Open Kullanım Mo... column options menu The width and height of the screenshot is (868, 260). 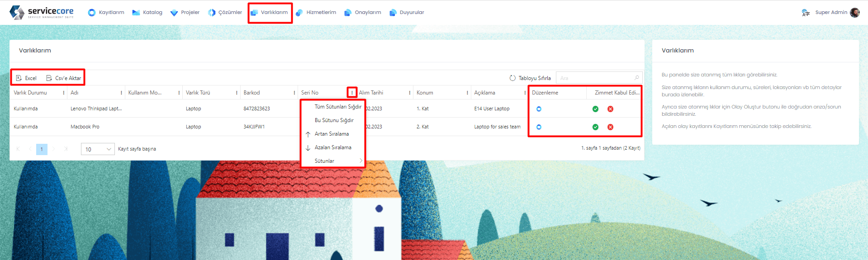179,93
